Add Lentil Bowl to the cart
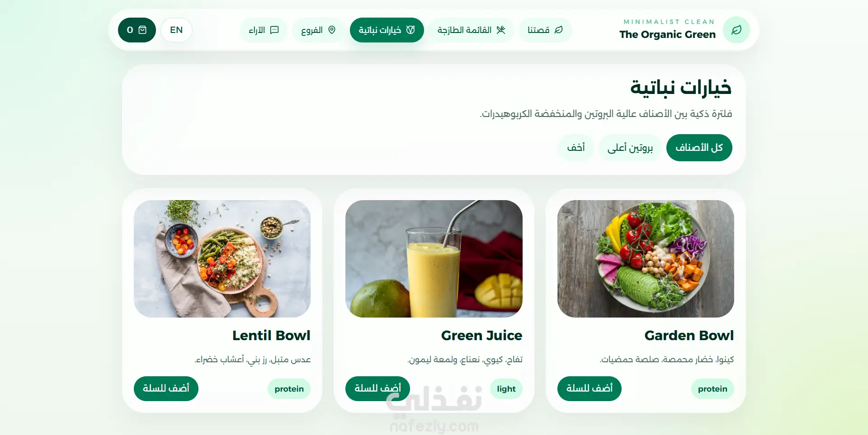Screen dimensions: 868x435 point(166,388)
